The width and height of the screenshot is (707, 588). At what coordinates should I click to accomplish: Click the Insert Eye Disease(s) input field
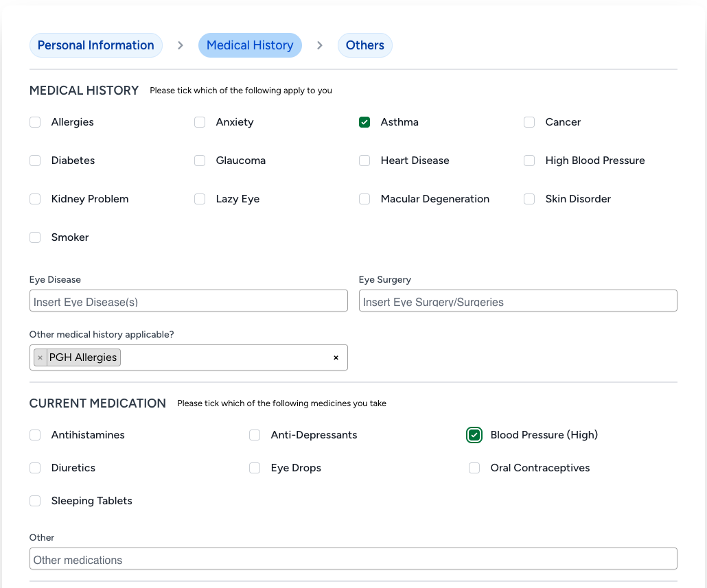pos(188,301)
